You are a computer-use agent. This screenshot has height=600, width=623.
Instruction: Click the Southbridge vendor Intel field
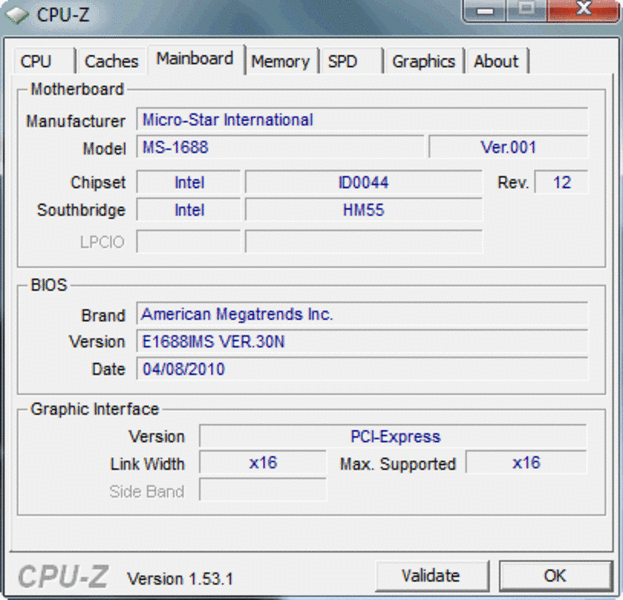click(x=189, y=209)
